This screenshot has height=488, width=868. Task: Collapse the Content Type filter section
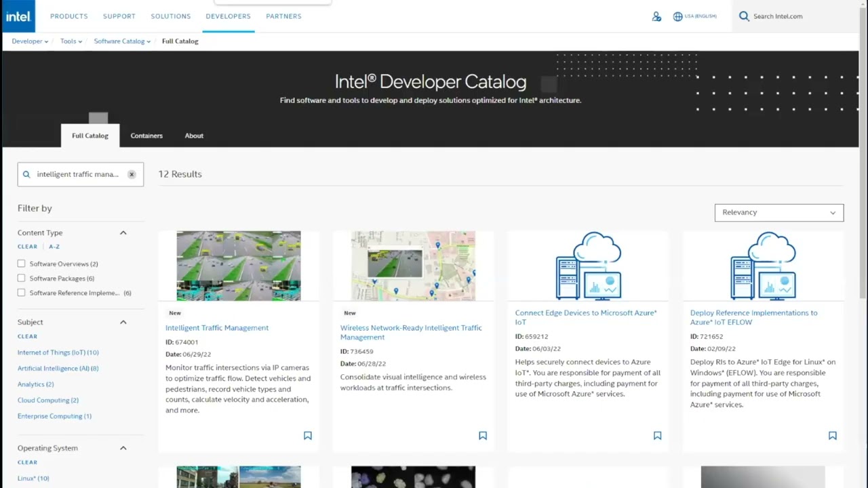pos(123,232)
